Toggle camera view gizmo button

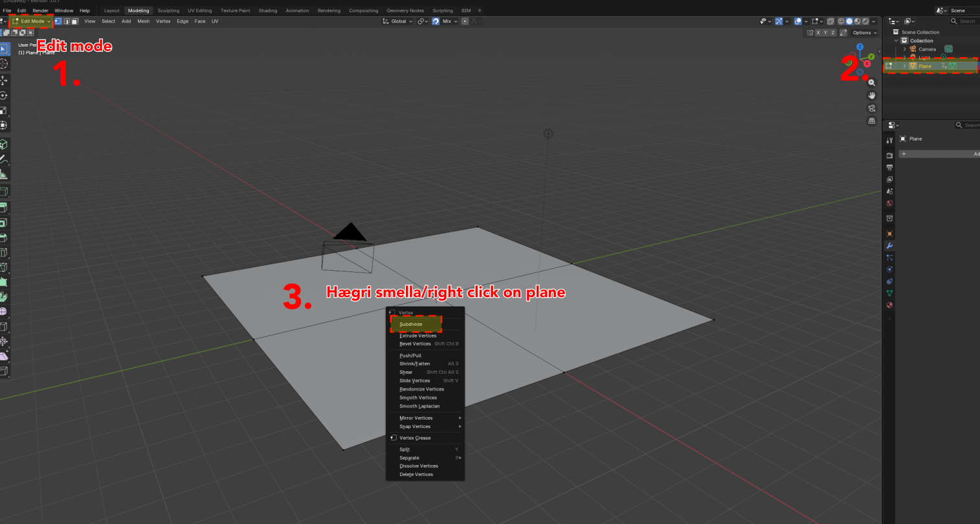click(872, 108)
